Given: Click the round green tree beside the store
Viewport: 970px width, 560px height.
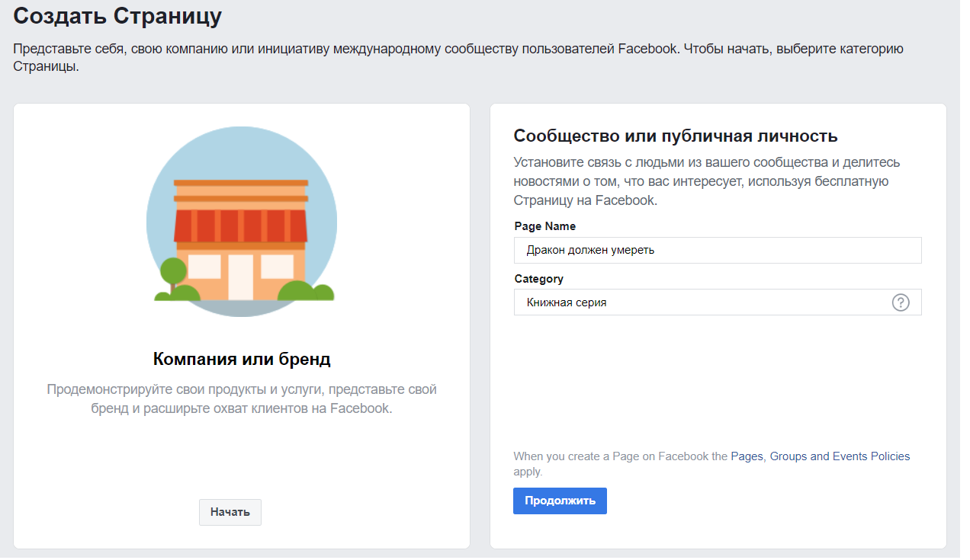Looking at the screenshot, I should pos(173,272).
